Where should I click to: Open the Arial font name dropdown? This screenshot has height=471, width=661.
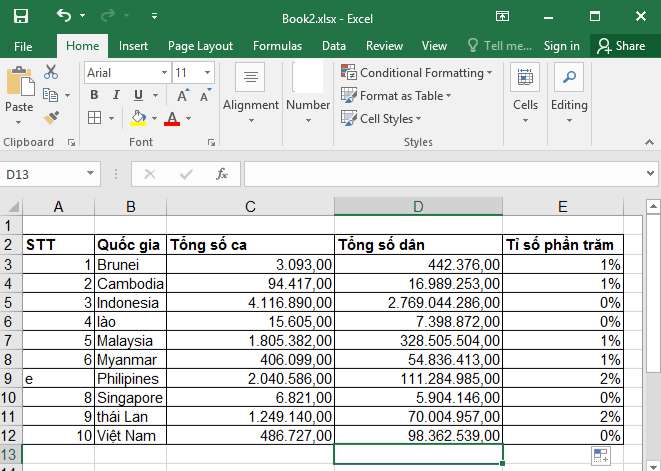click(162, 73)
